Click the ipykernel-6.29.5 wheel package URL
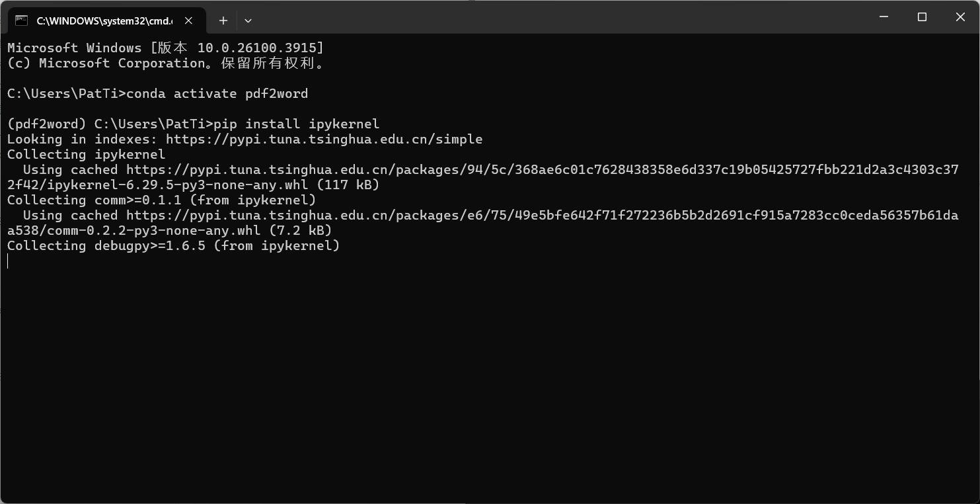Image resolution: width=980 pixels, height=504 pixels. click(483, 177)
